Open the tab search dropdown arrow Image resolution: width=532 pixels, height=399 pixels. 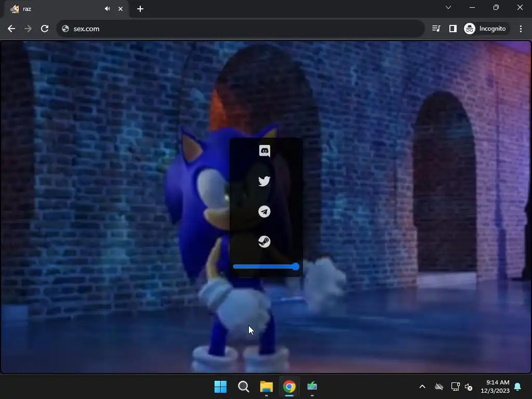click(448, 7)
